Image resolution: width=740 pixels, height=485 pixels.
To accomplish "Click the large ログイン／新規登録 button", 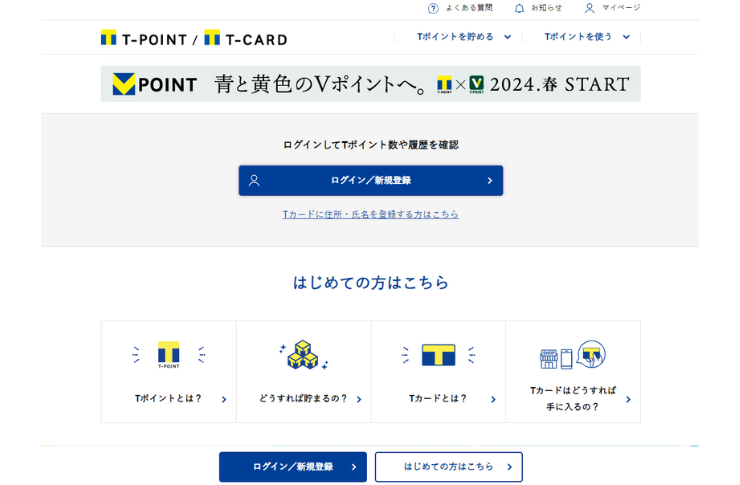I will pyautogui.click(x=370, y=180).
